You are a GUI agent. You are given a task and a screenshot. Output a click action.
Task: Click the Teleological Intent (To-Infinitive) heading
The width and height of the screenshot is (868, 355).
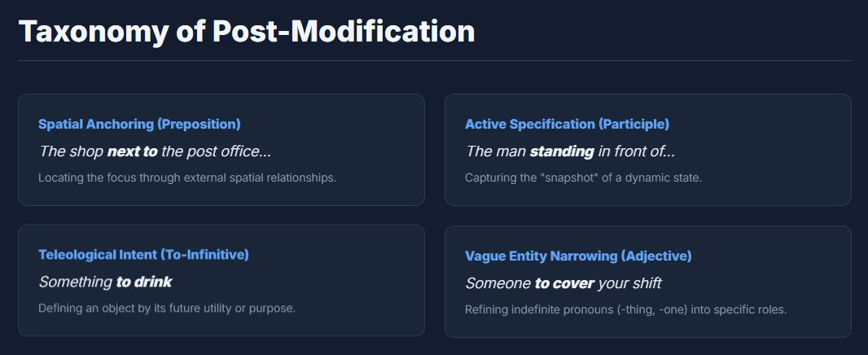pyautogui.click(x=143, y=255)
